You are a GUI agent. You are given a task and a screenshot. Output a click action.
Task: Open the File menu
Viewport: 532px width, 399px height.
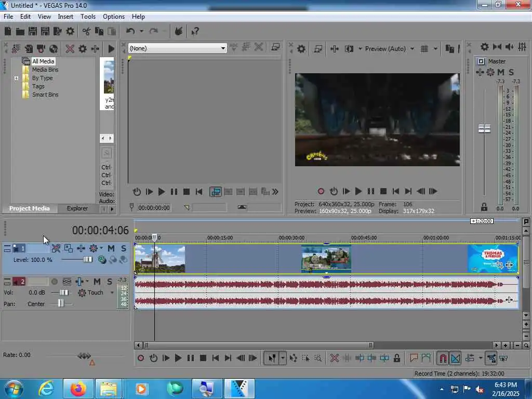point(8,17)
